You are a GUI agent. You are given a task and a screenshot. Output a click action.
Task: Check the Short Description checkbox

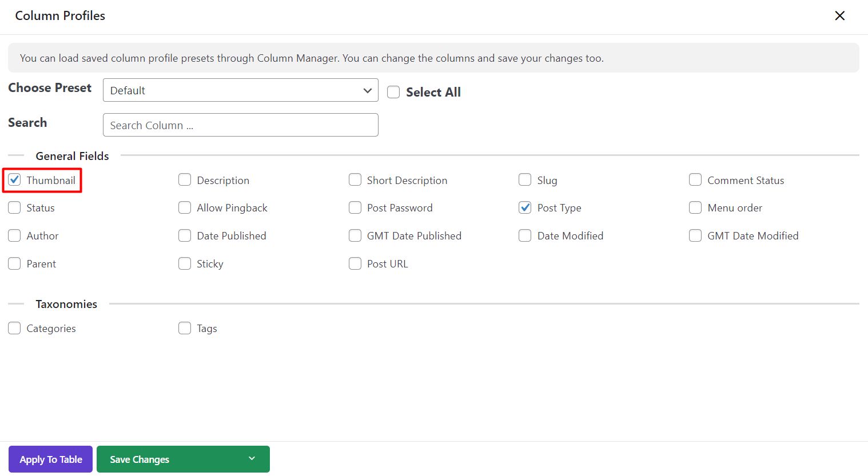(355, 180)
